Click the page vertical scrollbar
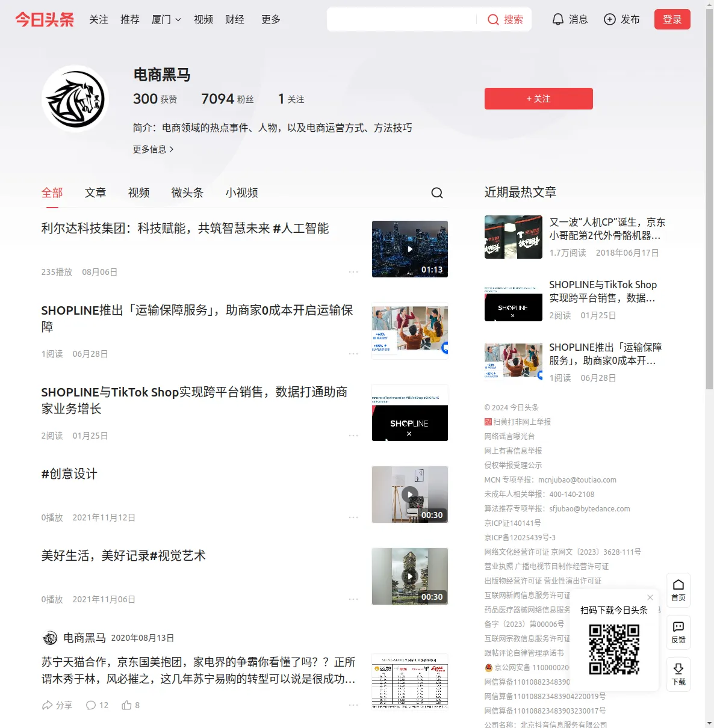The width and height of the screenshot is (714, 728). [x=709, y=199]
